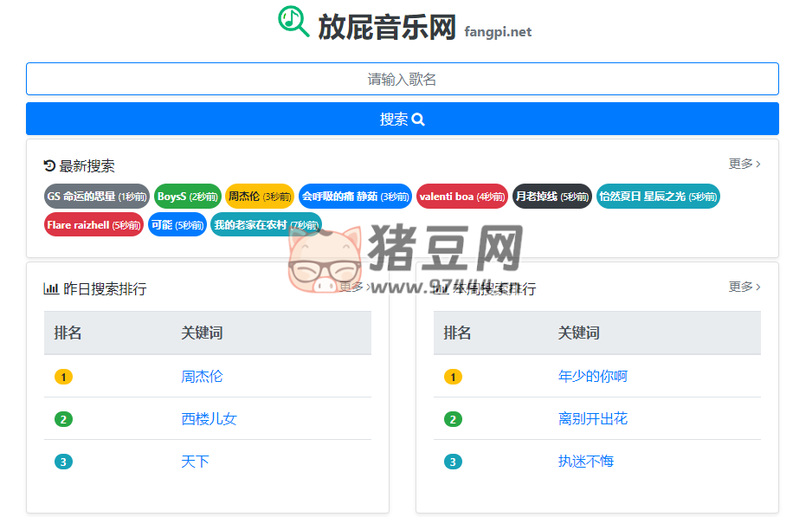Screen dimensions: 812x517
Task: Expand 更多 next to 最新搜索
Action: pos(743,163)
